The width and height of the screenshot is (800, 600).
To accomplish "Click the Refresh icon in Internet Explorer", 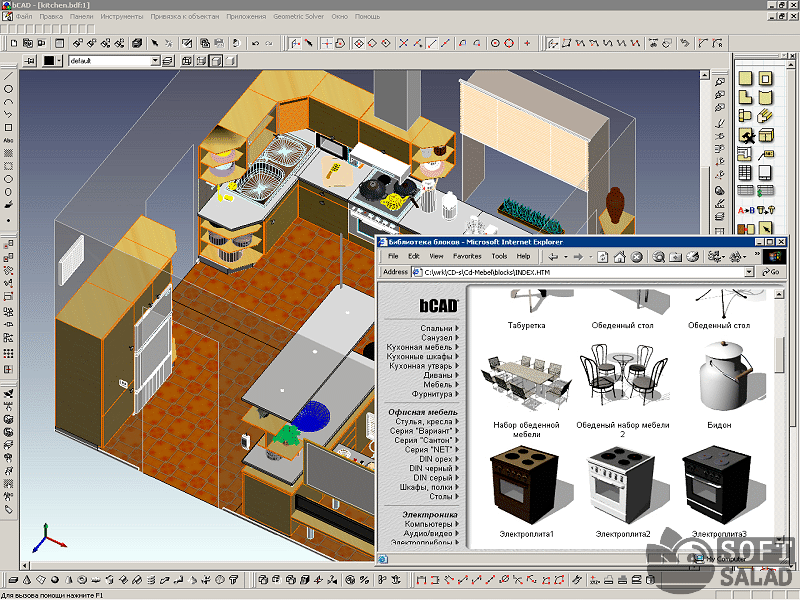I will click(603, 257).
